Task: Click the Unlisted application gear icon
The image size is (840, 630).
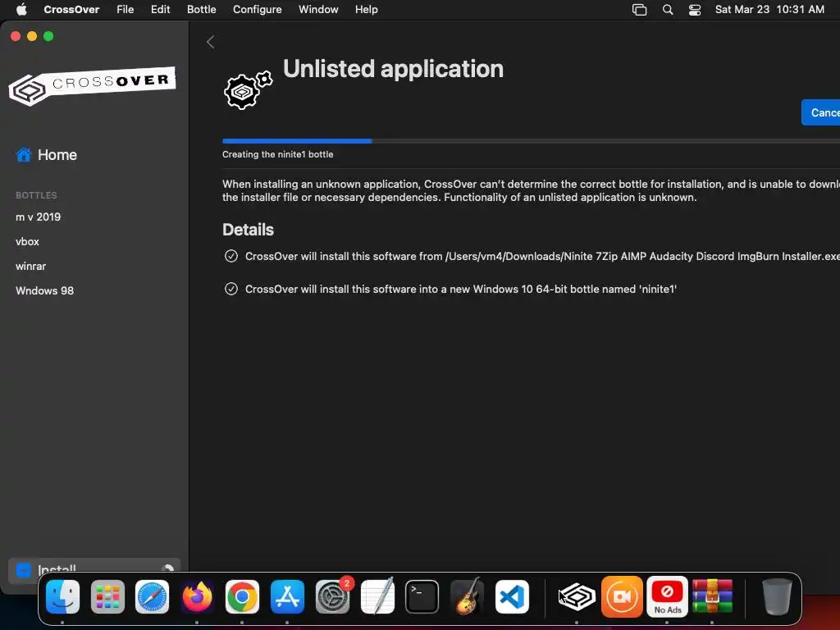Action: click(248, 90)
